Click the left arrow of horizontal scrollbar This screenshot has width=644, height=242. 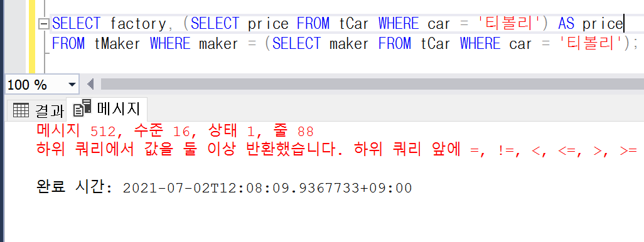pos(90,85)
